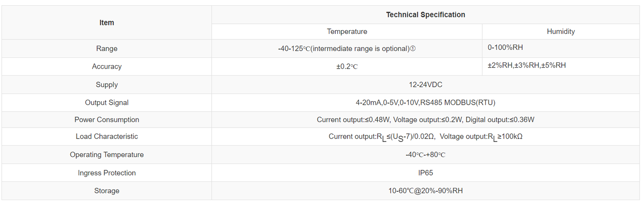Click the "Storage" row label

[x=107, y=191]
